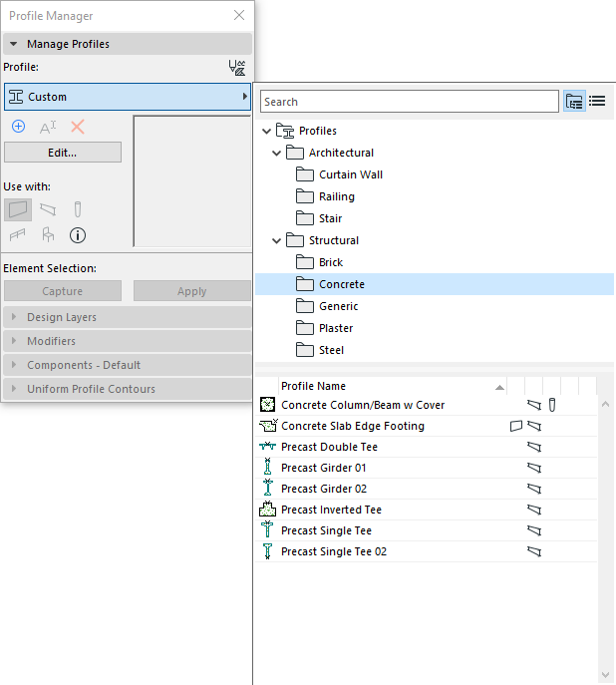This screenshot has width=616, height=685.
Task: Collapse the Architectural folder chevron
Action: click(277, 153)
